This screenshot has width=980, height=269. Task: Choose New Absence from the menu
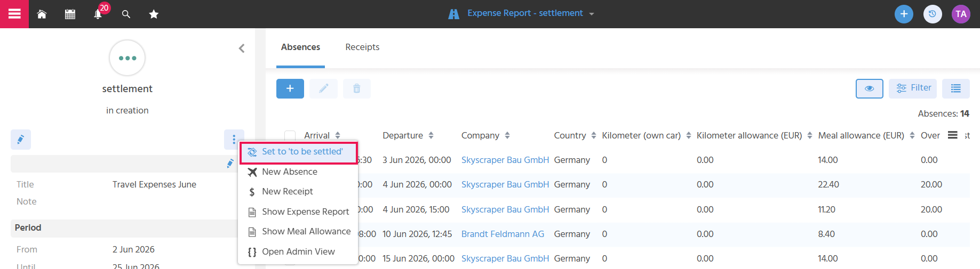click(x=298, y=172)
